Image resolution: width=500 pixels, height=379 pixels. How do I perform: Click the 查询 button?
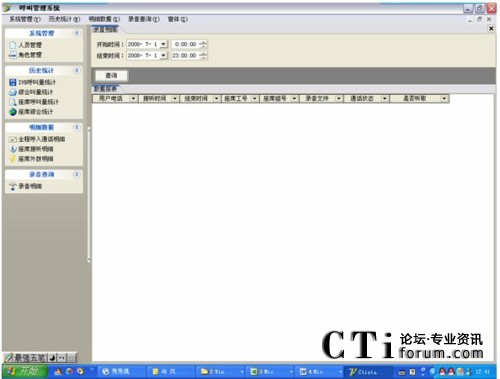111,76
